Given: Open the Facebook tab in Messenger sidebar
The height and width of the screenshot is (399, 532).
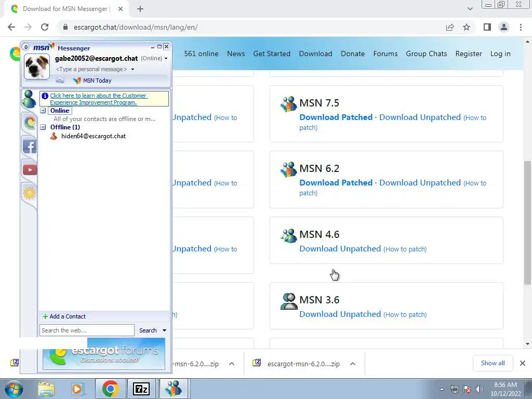Looking at the screenshot, I should [x=30, y=147].
